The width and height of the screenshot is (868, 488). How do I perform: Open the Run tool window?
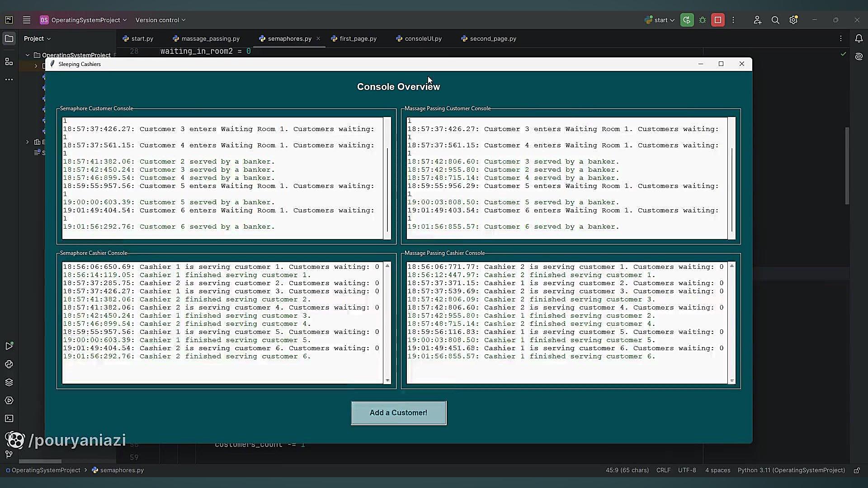[x=9, y=346]
